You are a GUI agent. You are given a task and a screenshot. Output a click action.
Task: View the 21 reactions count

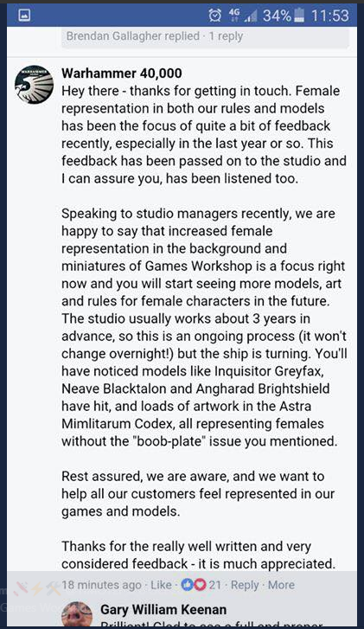click(x=215, y=585)
